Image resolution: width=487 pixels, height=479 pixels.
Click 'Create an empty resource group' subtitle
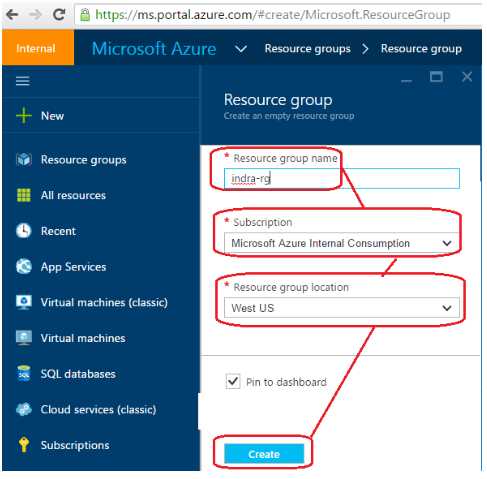pos(289,116)
